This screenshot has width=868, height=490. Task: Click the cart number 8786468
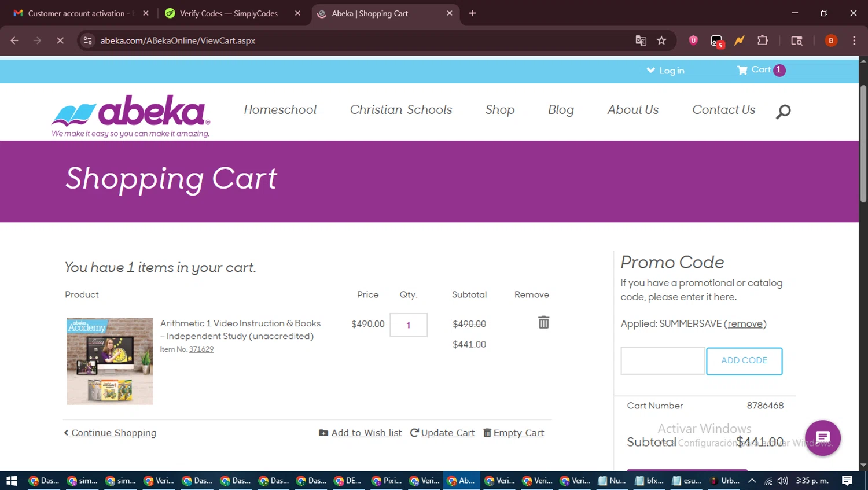click(x=765, y=406)
